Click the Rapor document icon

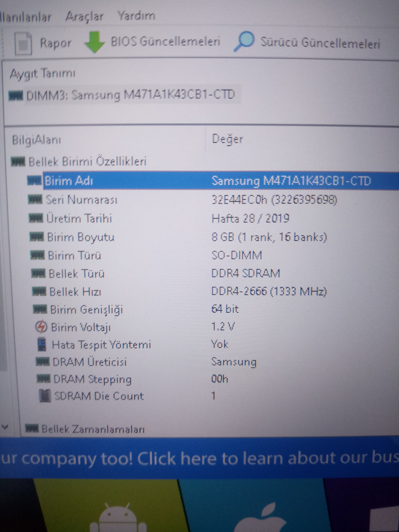click(x=23, y=44)
